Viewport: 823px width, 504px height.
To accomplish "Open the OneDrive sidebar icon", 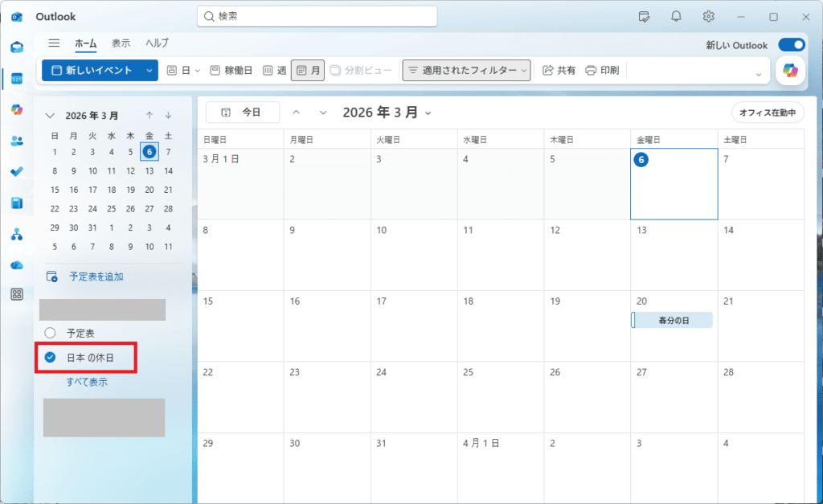I will pyautogui.click(x=17, y=264).
